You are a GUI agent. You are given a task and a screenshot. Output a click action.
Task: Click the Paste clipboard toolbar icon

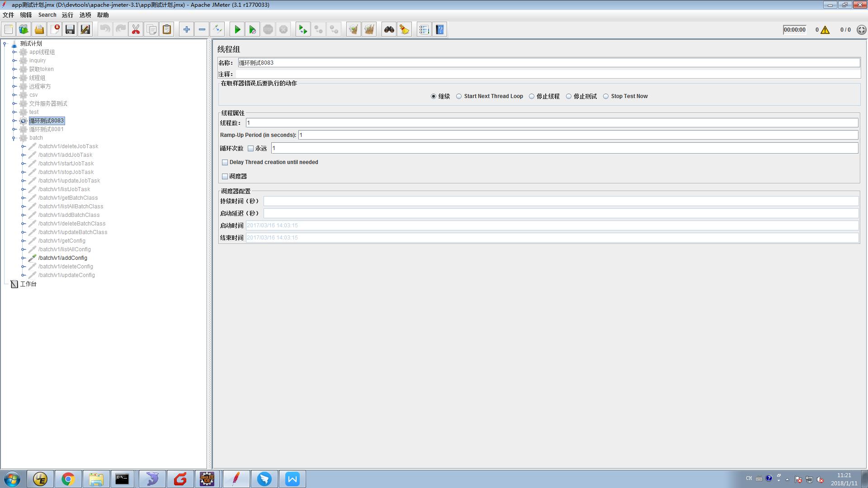click(x=166, y=29)
